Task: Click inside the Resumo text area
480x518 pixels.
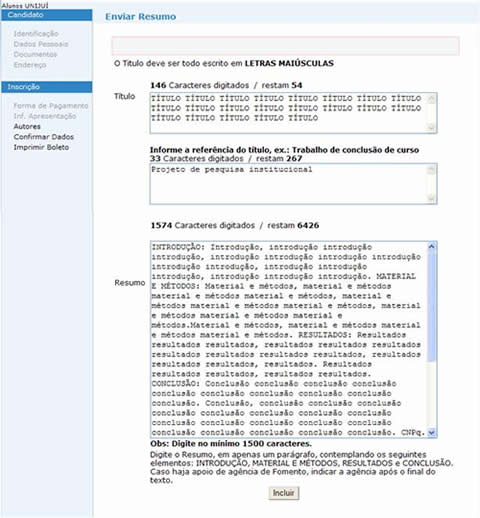Action: tap(288, 339)
